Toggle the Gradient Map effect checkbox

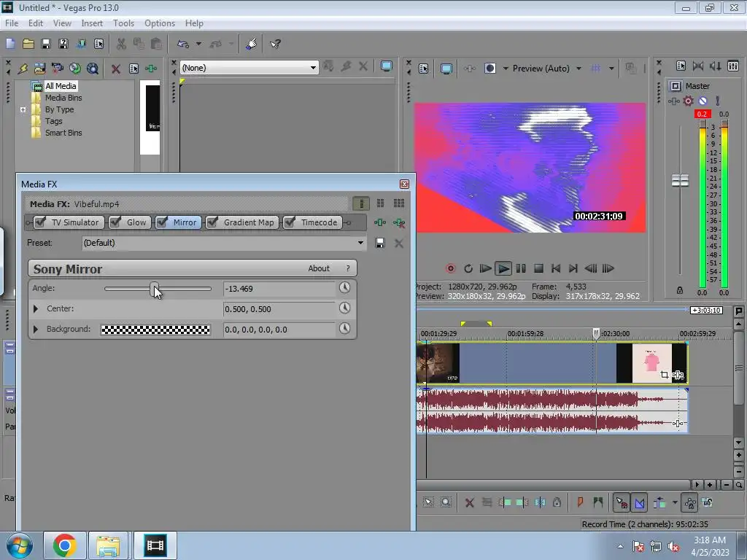tap(212, 222)
